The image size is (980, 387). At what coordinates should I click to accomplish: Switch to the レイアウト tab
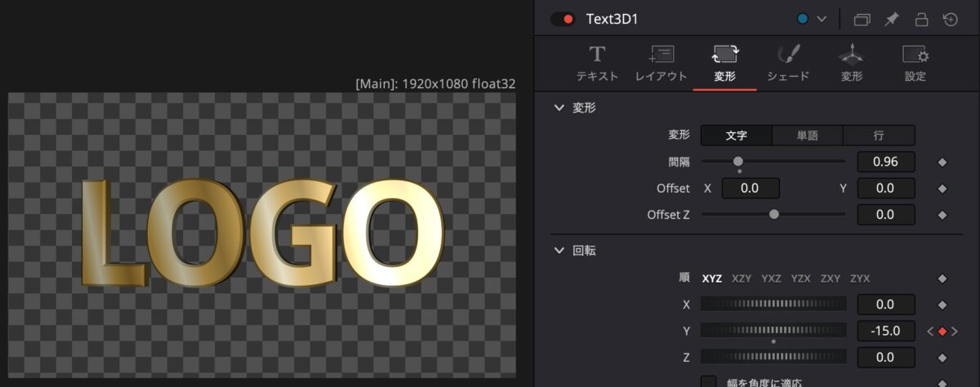pos(661,64)
